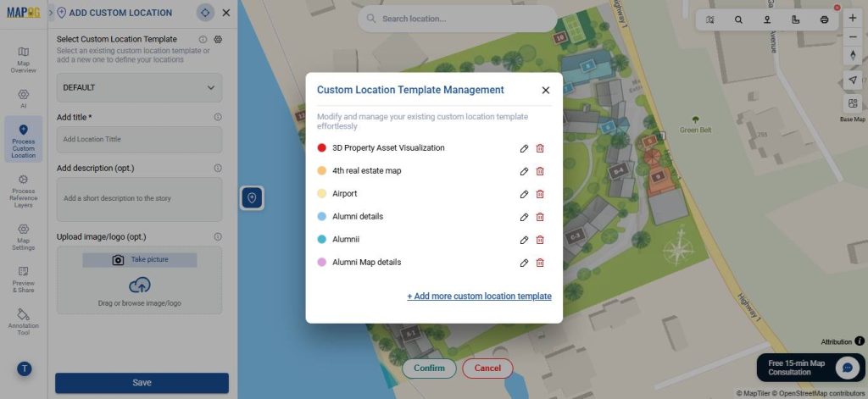Edit the Alumni details template
This screenshot has width=868, height=399.
tap(524, 217)
